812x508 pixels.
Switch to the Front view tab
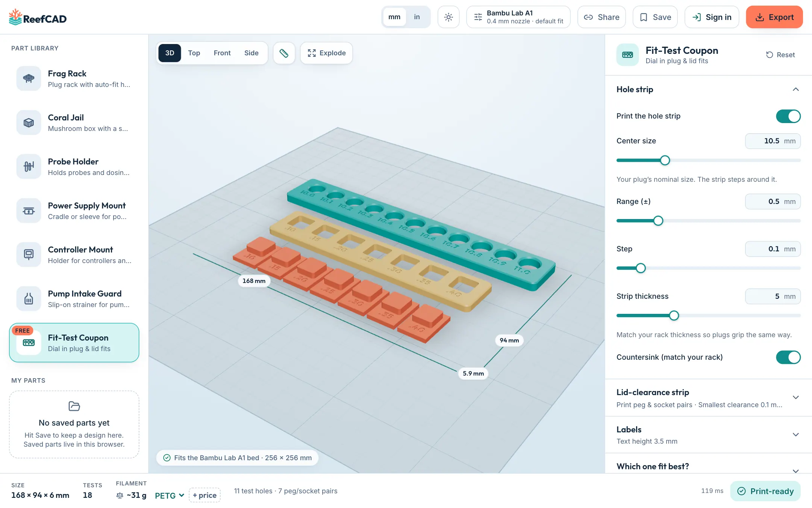click(x=222, y=53)
